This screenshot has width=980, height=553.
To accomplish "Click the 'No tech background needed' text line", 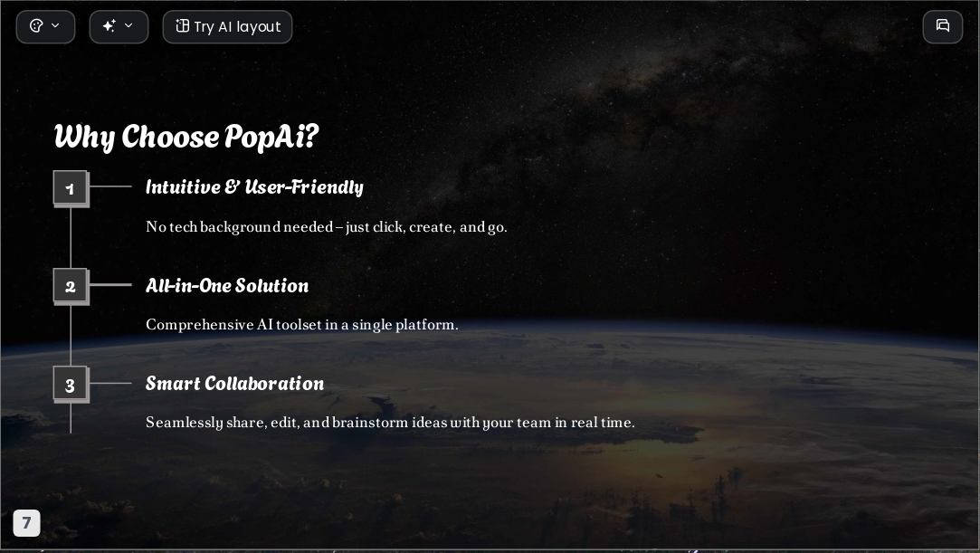I will click(x=327, y=227).
